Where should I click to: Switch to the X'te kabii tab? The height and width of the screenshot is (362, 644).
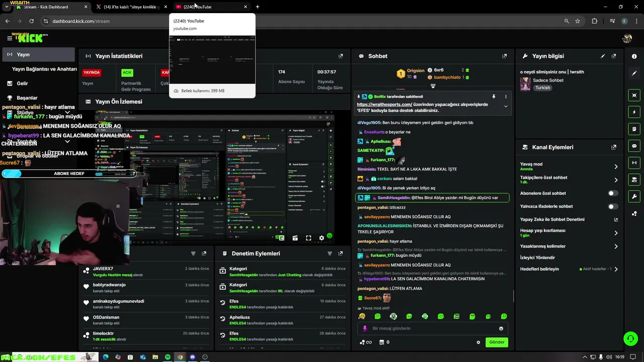point(131,7)
